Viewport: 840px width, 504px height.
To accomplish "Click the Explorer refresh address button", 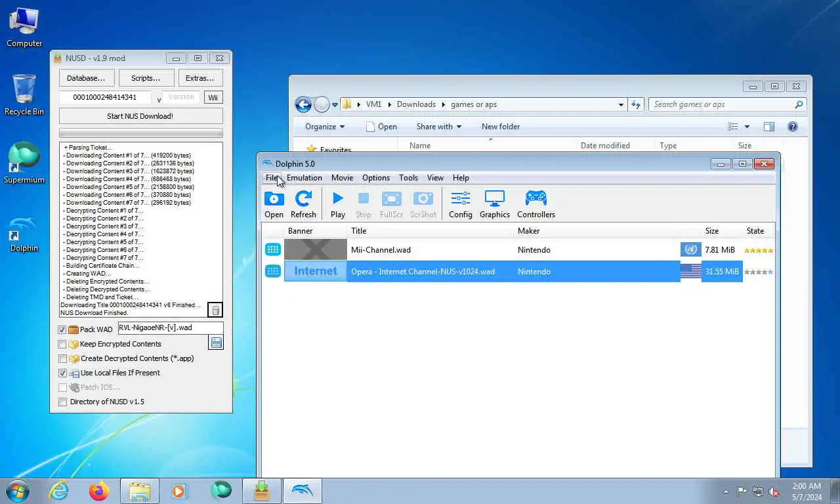I will click(635, 104).
